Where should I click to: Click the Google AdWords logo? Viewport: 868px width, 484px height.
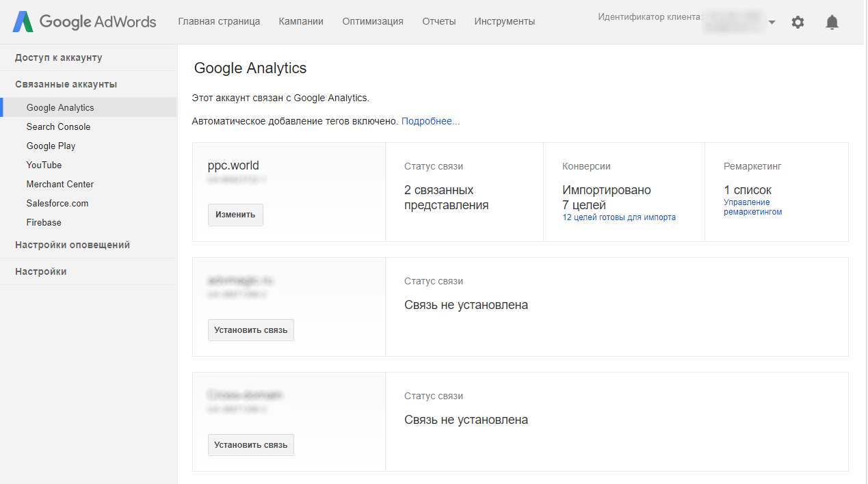[x=84, y=22]
